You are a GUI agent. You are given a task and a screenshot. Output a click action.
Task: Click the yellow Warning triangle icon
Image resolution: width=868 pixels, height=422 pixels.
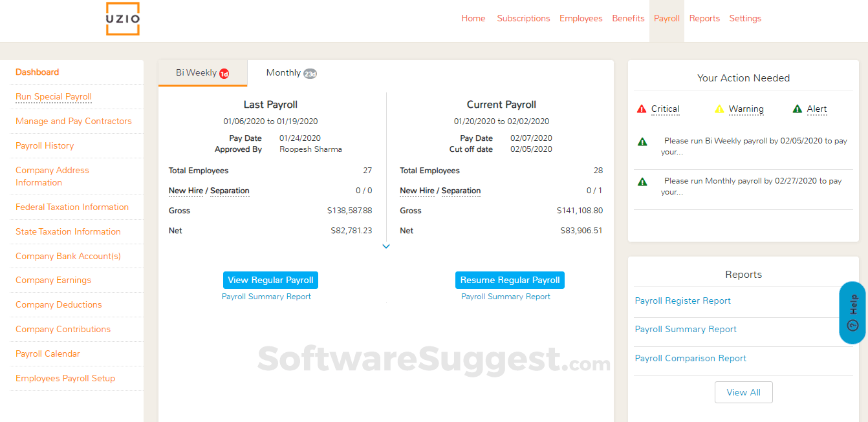(719, 109)
